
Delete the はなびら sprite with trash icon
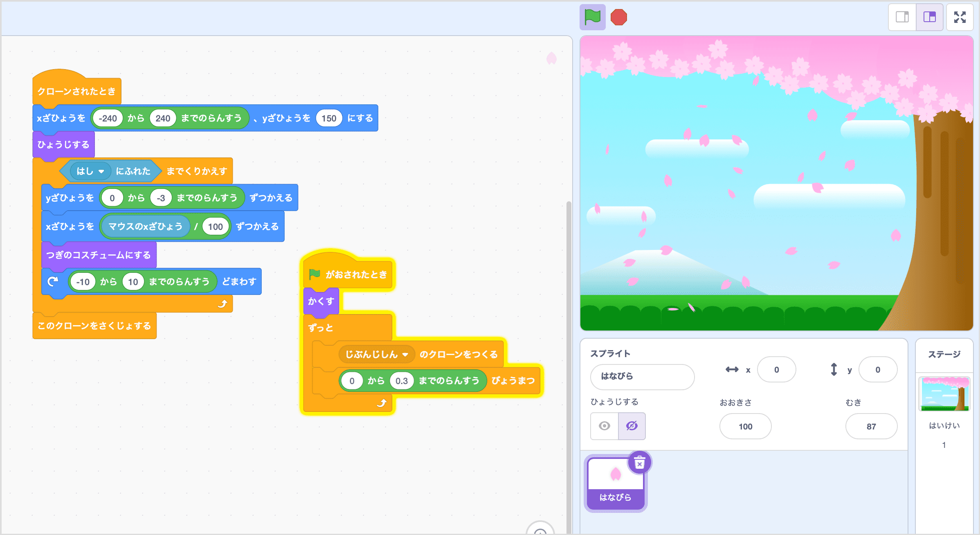[639, 463]
